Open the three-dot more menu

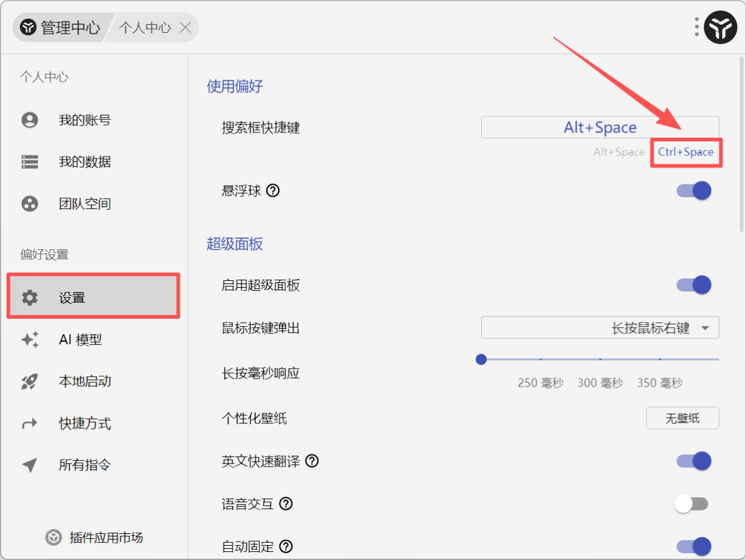[697, 27]
